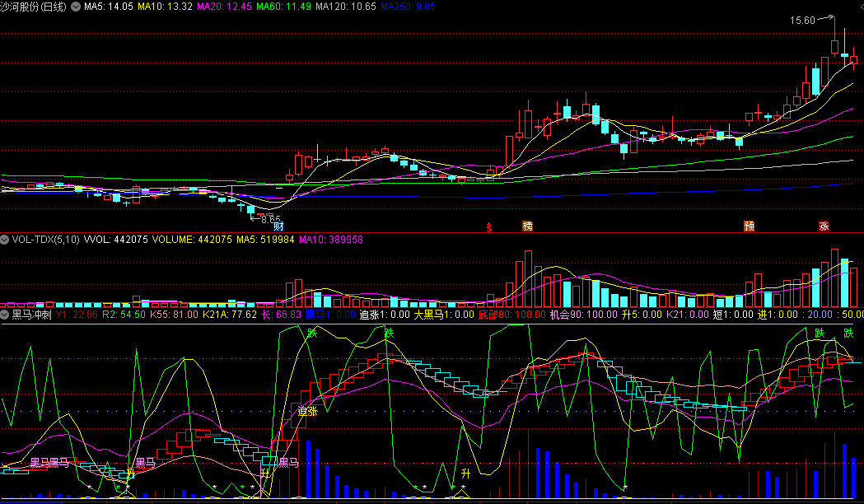This screenshot has width=864, height=504.
Task: Click the 榜 event marker icon
Action: [x=527, y=226]
